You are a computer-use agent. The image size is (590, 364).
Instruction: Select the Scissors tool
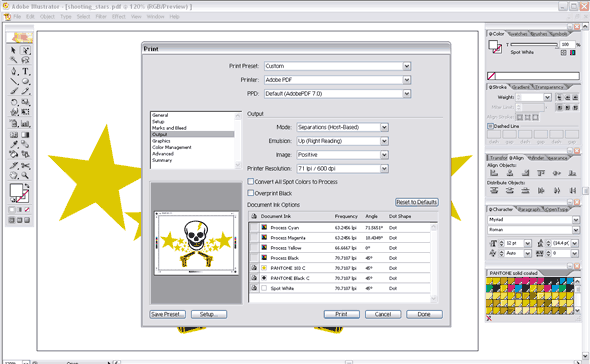pyautogui.click(x=25, y=166)
